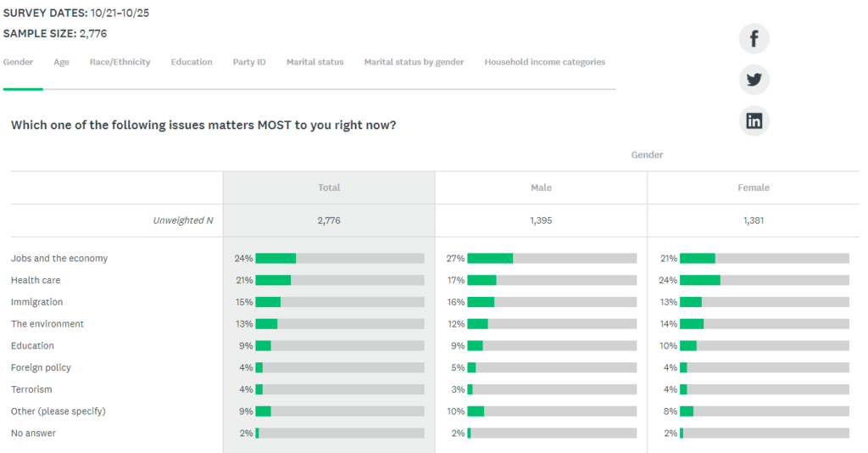
Task: Click the Female bar for Health care
Action: point(765,280)
